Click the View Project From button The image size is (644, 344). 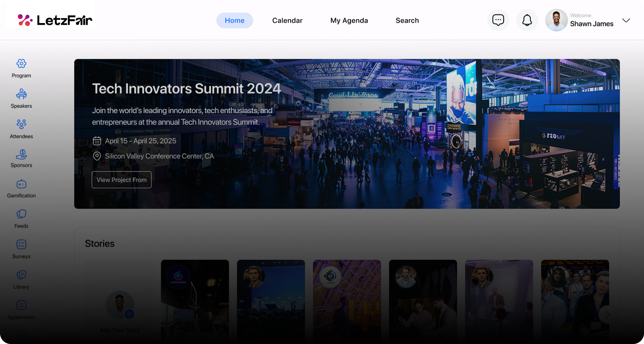point(121,180)
